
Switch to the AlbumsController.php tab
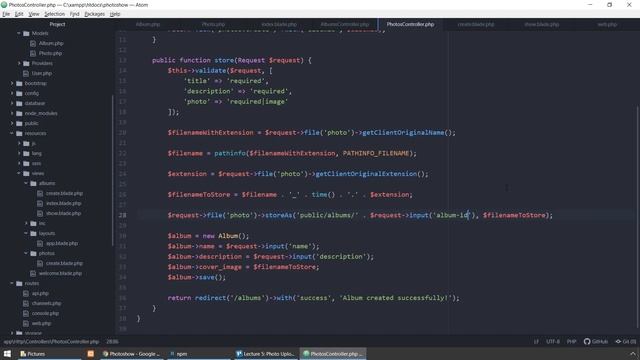click(344, 24)
